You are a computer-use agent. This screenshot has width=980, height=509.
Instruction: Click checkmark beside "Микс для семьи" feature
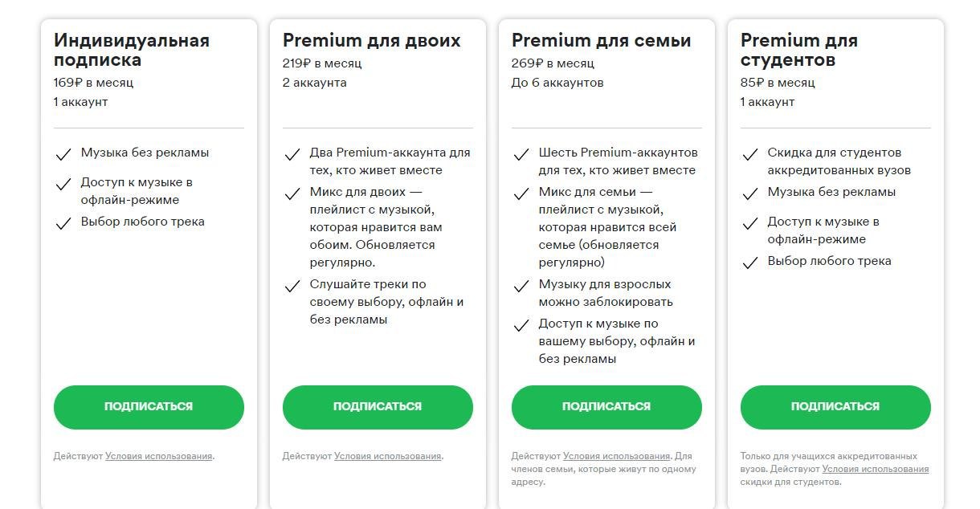point(521,193)
